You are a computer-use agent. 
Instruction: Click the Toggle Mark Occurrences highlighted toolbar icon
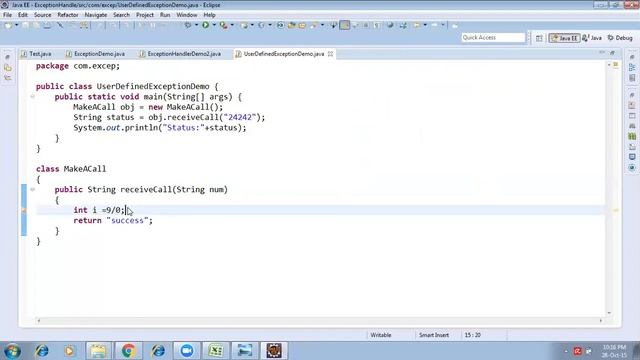(x=344, y=25)
